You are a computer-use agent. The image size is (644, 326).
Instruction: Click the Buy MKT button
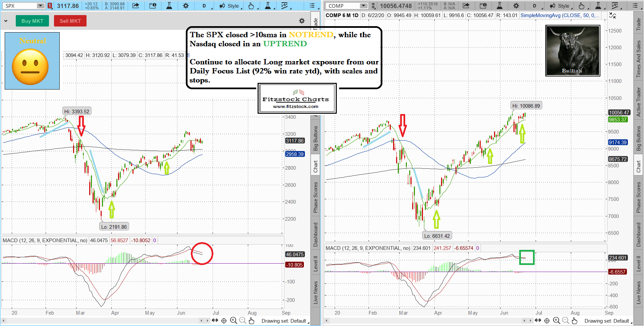tap(32, 21)
